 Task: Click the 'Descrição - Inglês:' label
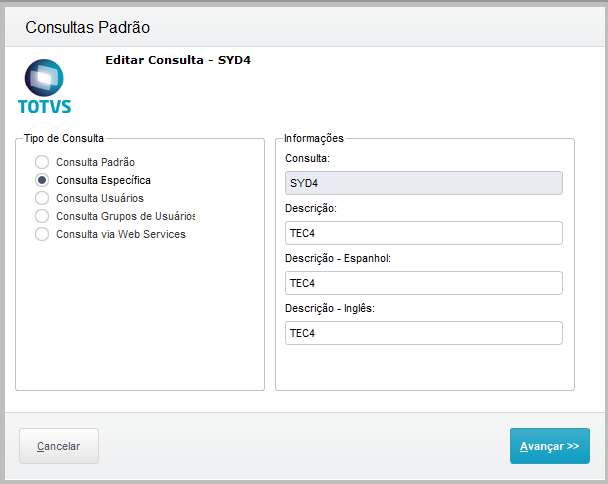pyautogui.click(x=329, y=308)
